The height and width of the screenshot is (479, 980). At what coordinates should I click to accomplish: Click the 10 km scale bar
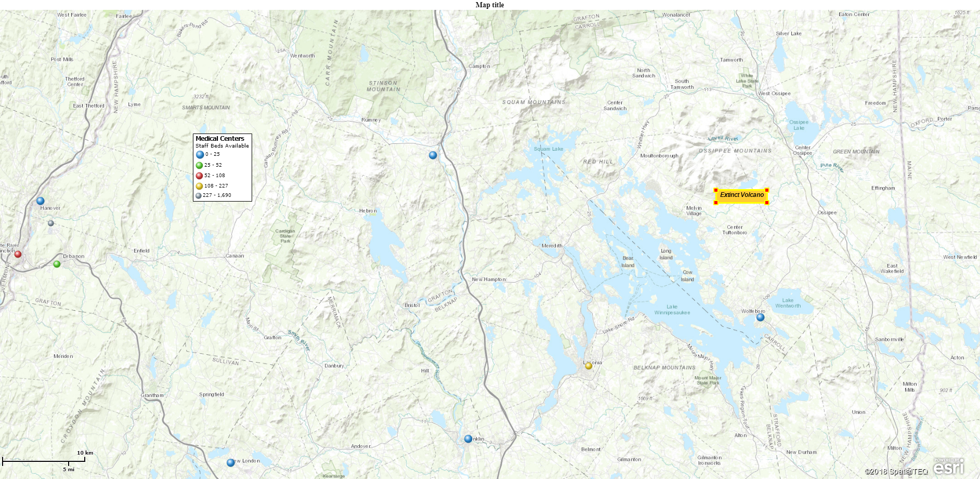click(x=44, y=459)
